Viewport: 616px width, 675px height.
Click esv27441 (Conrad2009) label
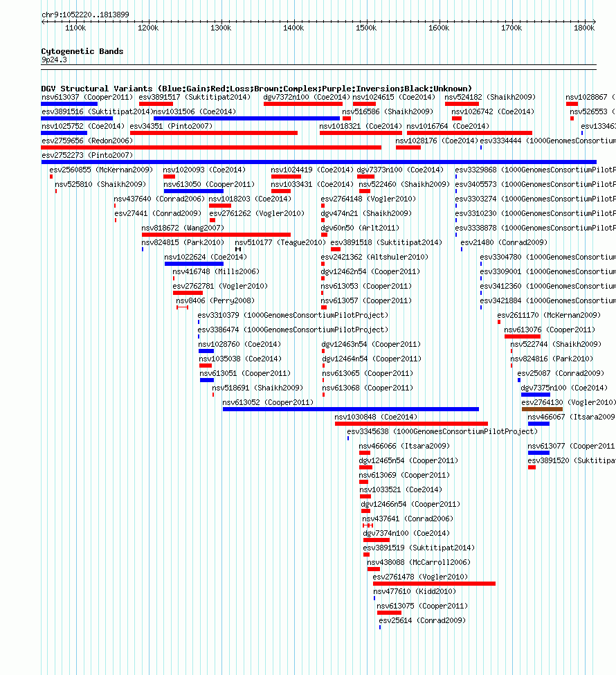pyautogui.click(x=158, y=213)
